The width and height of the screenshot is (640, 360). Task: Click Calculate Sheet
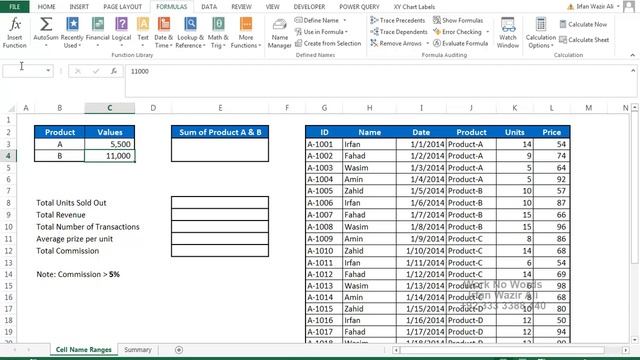[x=584, y=40]
